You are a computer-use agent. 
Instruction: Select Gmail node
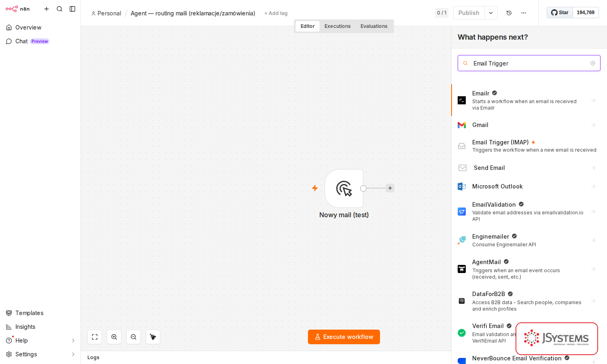click(529, 125)
